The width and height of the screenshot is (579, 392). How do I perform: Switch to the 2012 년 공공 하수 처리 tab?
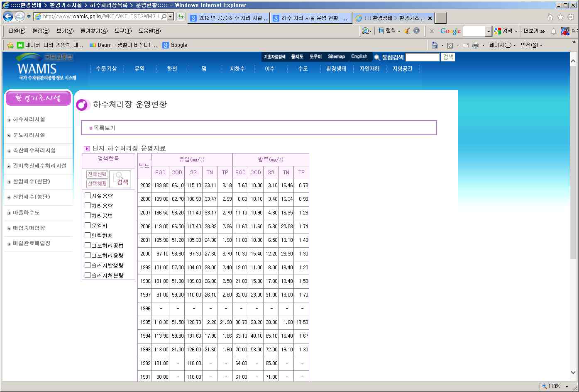click(x=229, y=18)
